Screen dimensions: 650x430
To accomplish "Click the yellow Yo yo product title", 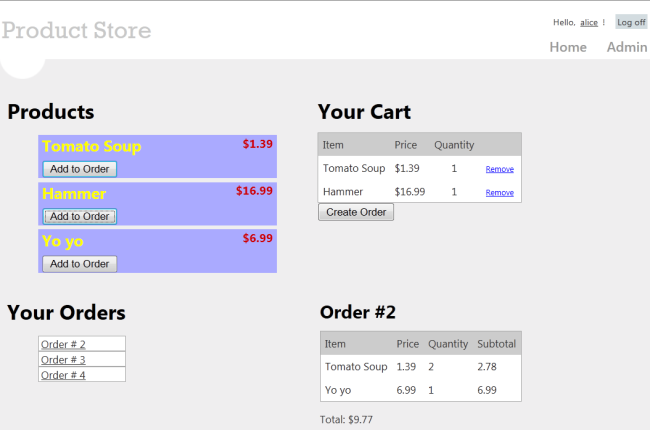I will (x=62, y=240).
